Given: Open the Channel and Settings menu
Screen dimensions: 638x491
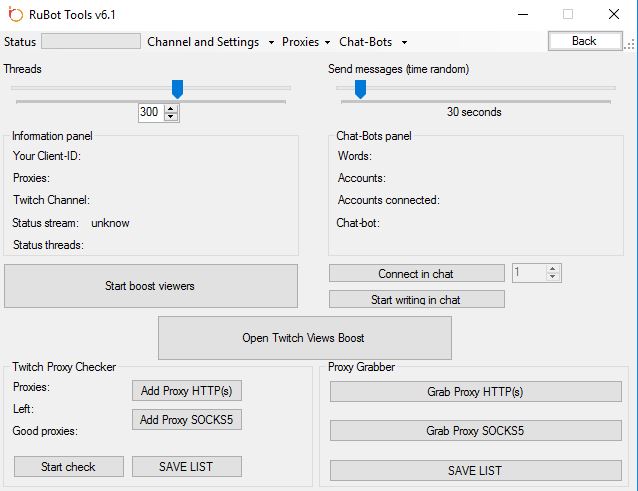Looking at the screenshot, I should [210, 42].
